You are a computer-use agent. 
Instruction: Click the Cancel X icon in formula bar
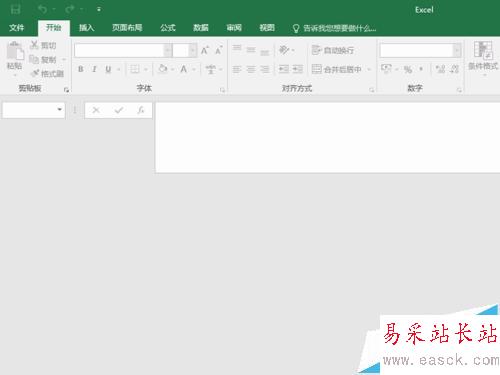point(96,110)
